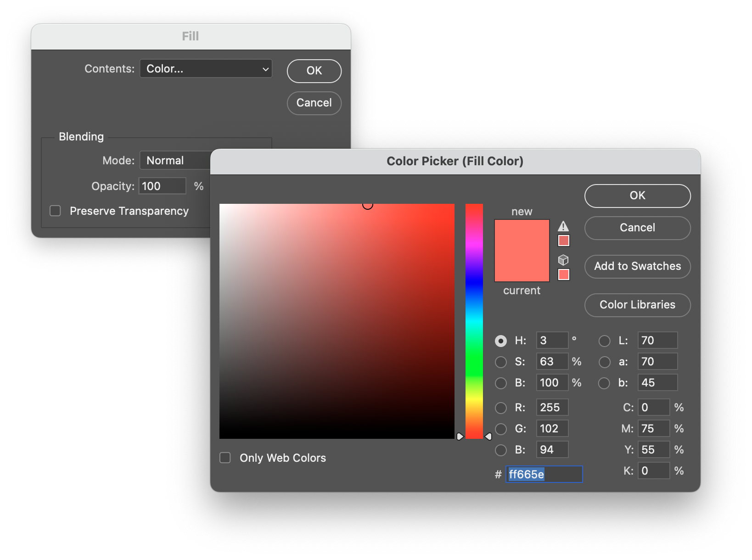Click inside the color field gradient
The height and width of the screenshot is (560, 752).
click(x=337, y=321)
